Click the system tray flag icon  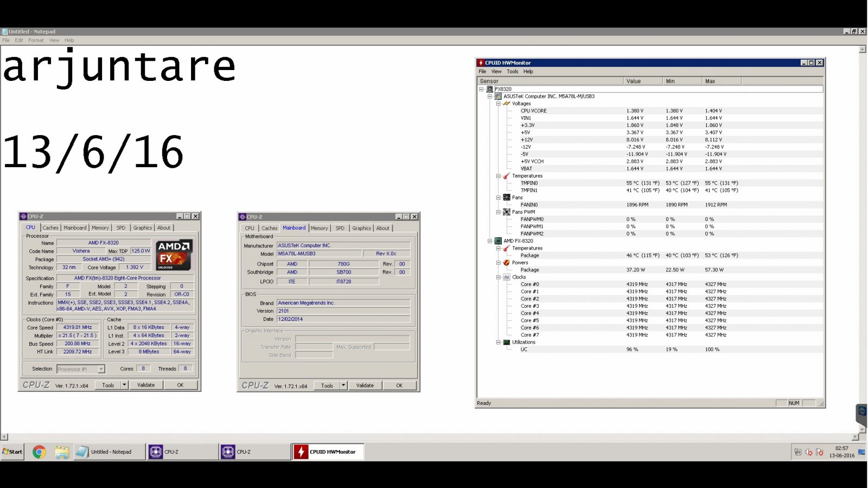coord(820,452)
